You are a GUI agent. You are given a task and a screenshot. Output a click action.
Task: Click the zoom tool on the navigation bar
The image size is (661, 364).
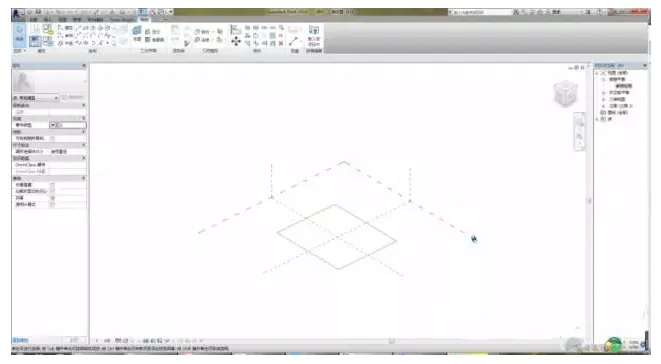click(580, 136)
